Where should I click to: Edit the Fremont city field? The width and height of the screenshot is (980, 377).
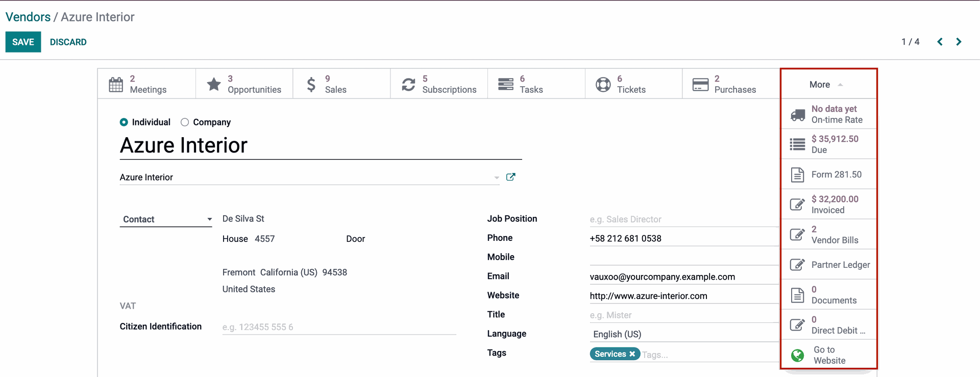coord(239,272)
